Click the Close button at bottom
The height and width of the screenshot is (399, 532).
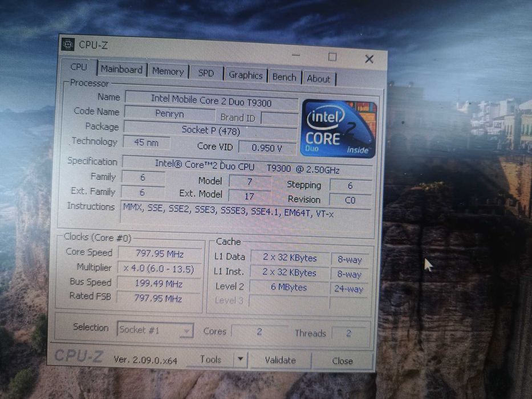[342, 361]
